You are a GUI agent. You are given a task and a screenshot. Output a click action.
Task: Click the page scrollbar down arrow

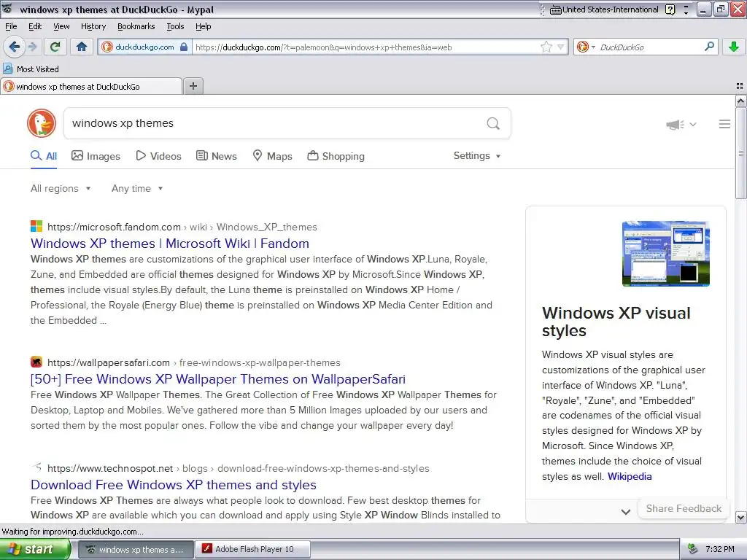pyautogui.click(x=740, y=517)
